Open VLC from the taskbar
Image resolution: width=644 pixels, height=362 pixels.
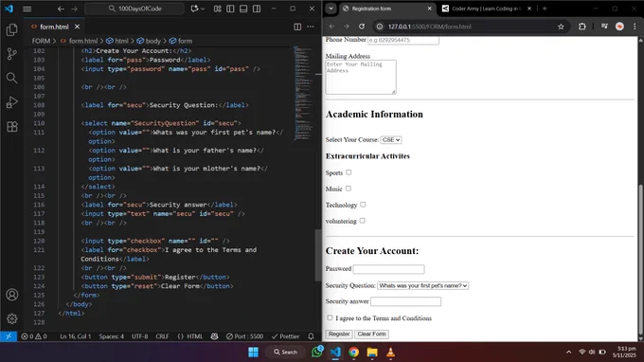tap(390, 353)
